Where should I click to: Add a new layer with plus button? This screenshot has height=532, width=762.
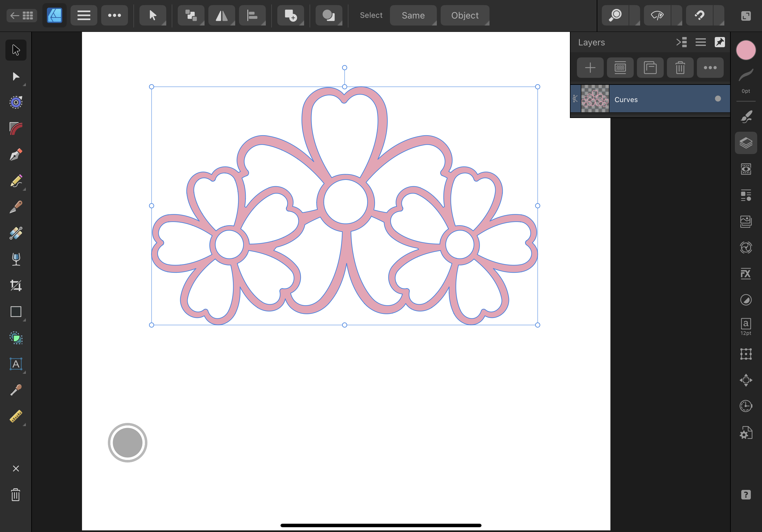pyautogui.click(x=590, y=68)
